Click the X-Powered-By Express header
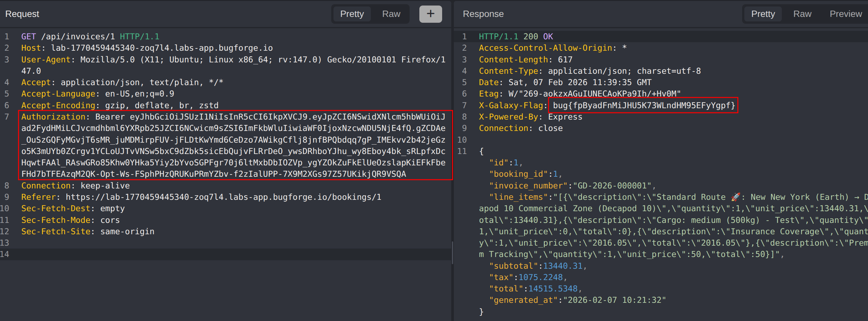 point(530,117)
